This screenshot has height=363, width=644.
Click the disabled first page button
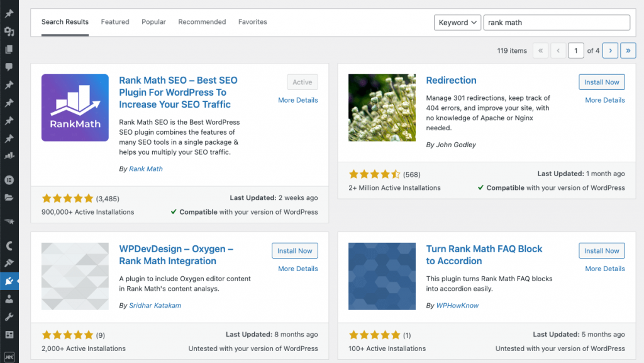540,50
